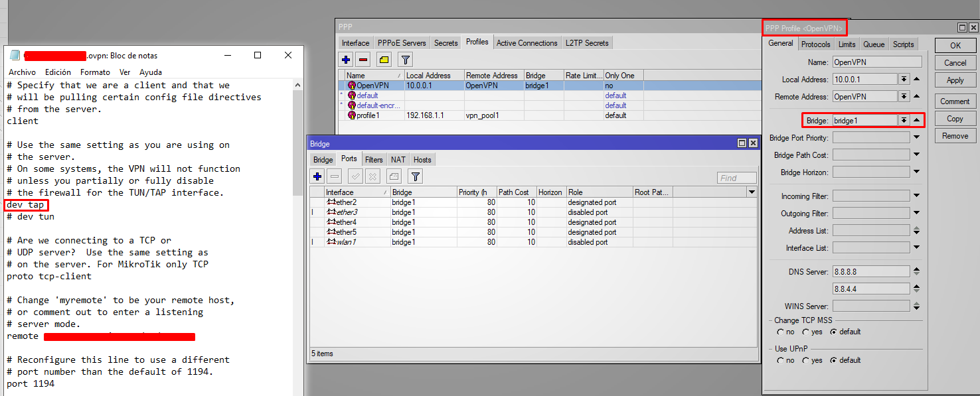Select 'yes' for Change TCP MSS
The width and height of the screenshot is (980, 396).
click(x=805, y=332)
